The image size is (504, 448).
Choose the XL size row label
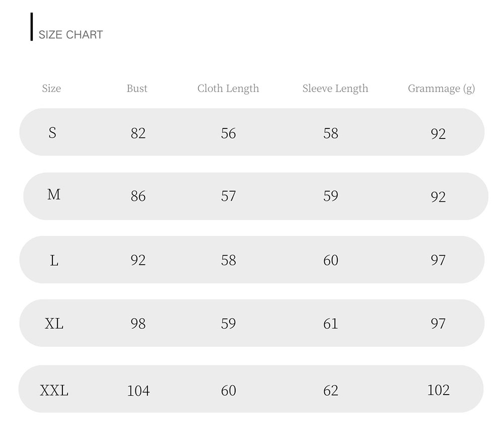click(54, 324)
